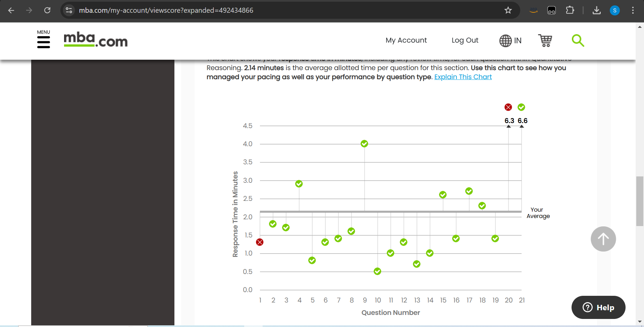
Task: Open the Chrome profile avatar
Action: [x=614, y=10]
